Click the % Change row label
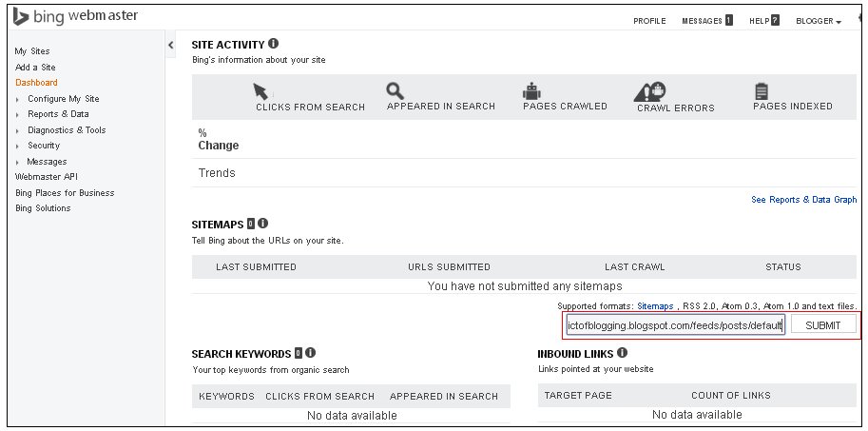The width and height of the screenshot is (868, 431). click(219, 140)
